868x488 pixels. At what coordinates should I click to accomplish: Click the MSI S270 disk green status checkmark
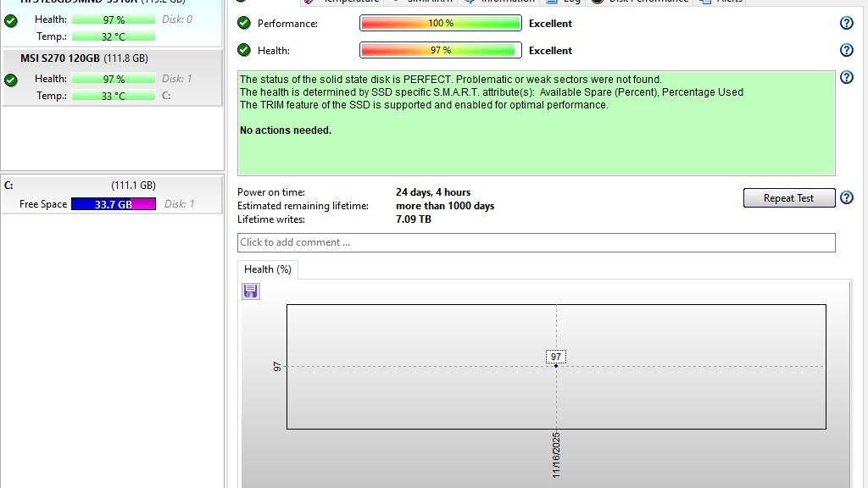tap(11, 80)
